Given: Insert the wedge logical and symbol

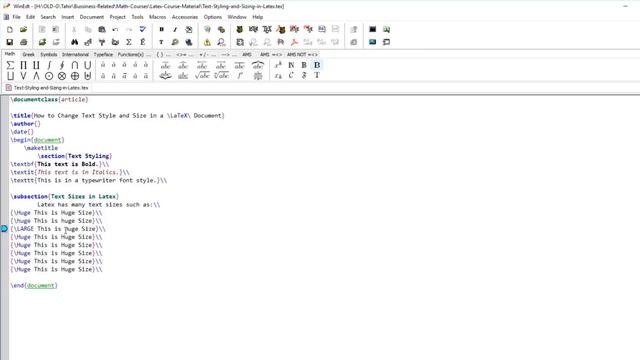Looking at the screenshot, I should (36, 76).
